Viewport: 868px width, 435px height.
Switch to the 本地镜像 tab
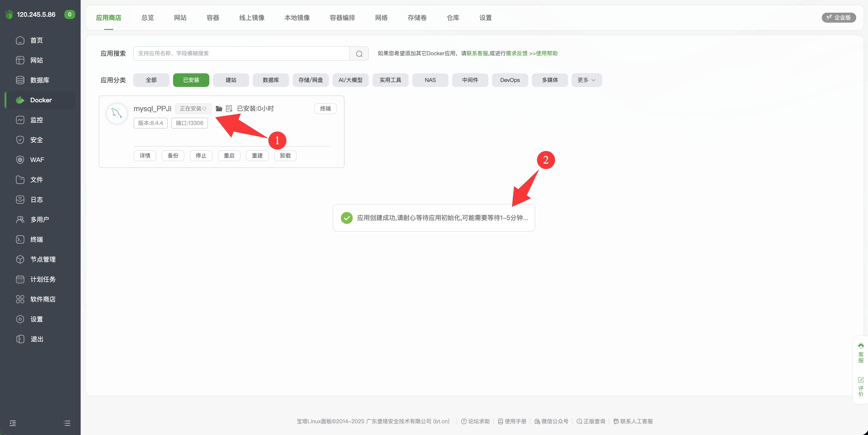297,17
